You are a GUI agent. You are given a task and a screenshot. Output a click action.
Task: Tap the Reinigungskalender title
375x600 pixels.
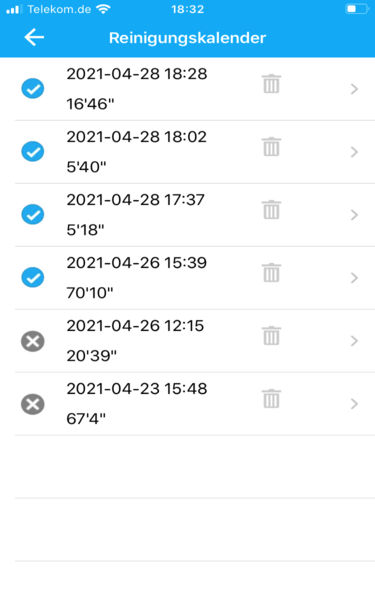pyautogui.click(x=187, y=38)
